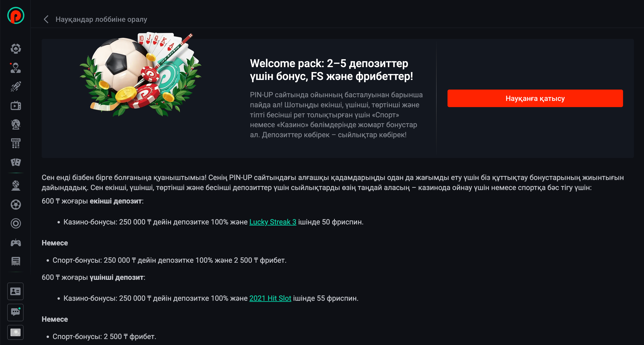The height and width of the screenshot is (345, 644).
Task: Open the Bingo sidebar icon
Action: [x=16, y=143]
